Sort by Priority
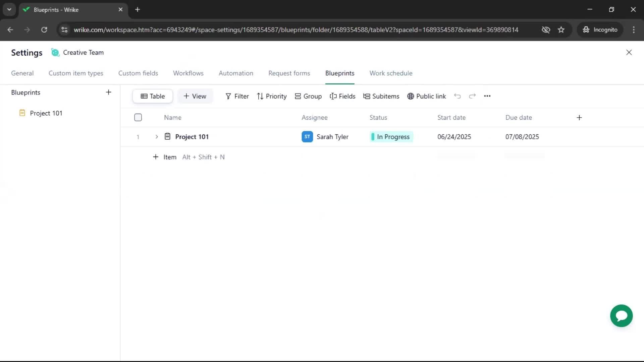Viewport: 644px width, 362px height. coord(272,96)
